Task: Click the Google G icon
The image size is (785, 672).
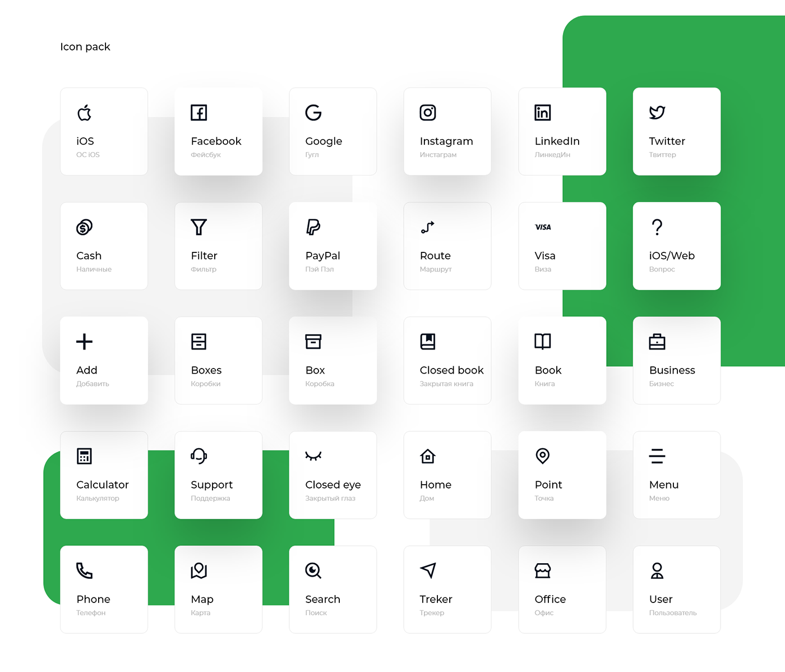Action: [x=313, y=113]
